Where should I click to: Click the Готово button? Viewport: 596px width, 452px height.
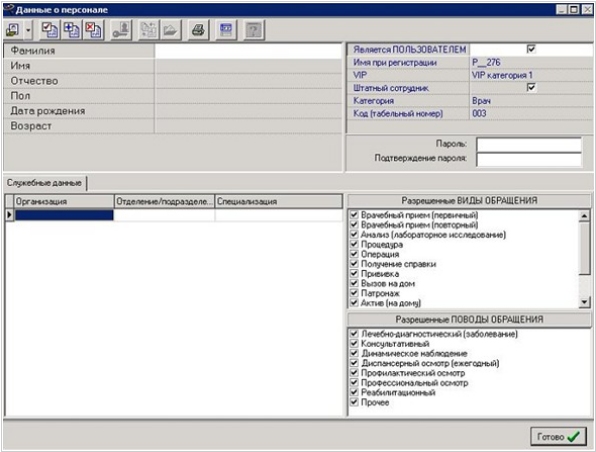(558, 436)
